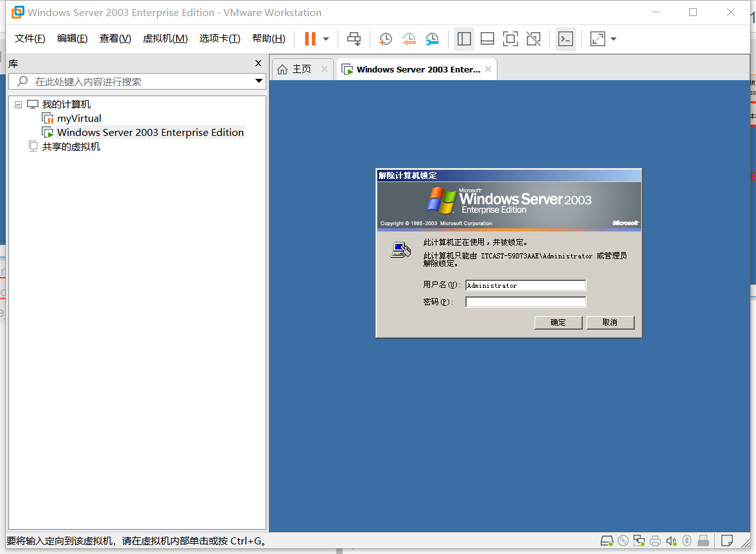756x554 pixels.
Task: Select Windows Server 2003 Enterprise Edition in library
Action: [150, 133]
